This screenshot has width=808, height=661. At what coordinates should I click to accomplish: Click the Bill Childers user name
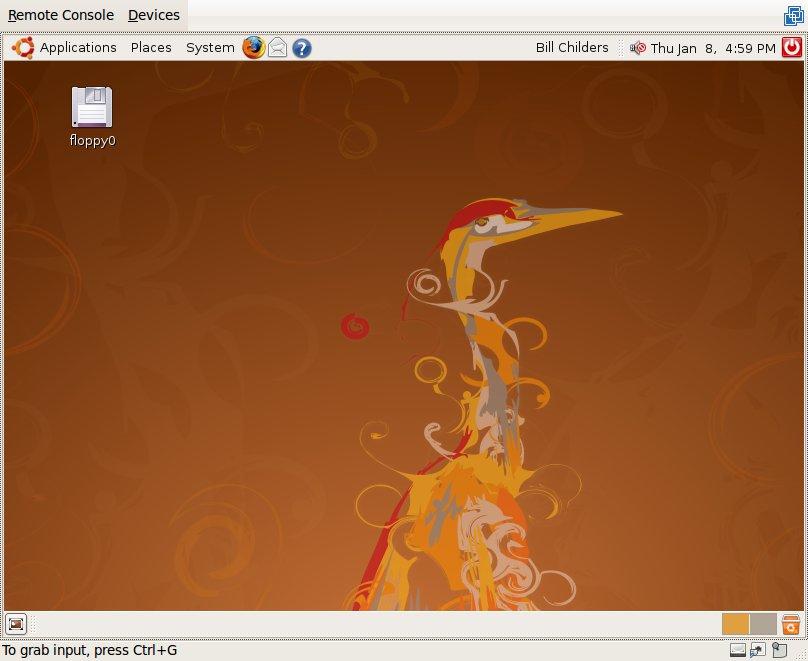pyautogui.click(x=572, y=47)
